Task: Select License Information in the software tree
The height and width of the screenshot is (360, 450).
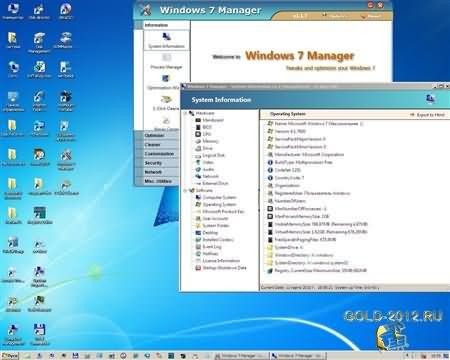Action: tap(218, 261)
